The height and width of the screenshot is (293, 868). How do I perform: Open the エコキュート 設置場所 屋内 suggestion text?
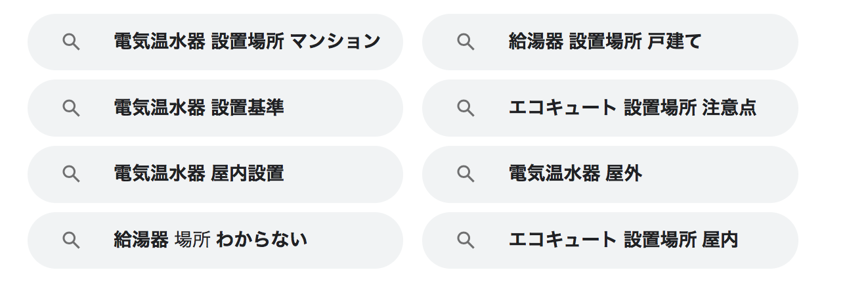click(623, 240)
